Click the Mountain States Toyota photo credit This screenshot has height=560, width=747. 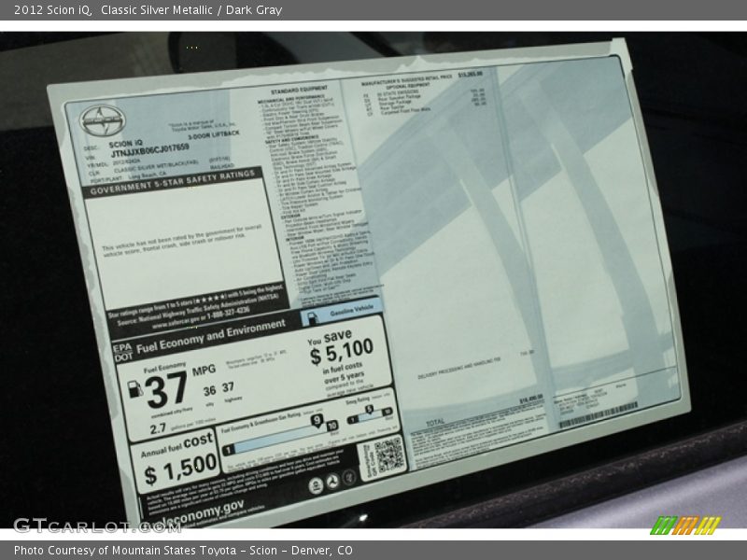[183, 551]
